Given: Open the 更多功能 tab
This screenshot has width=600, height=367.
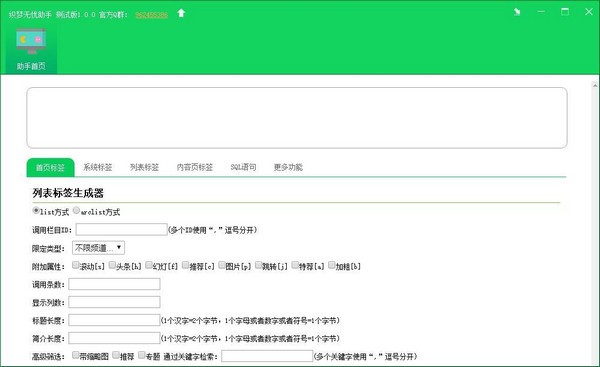Looking at the screenshot, I should [288, 167].
